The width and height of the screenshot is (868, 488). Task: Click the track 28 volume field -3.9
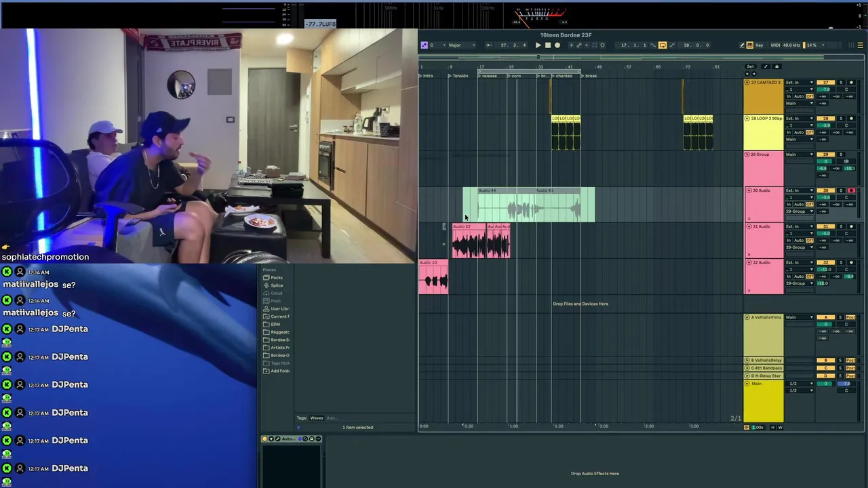coord(825,125)
